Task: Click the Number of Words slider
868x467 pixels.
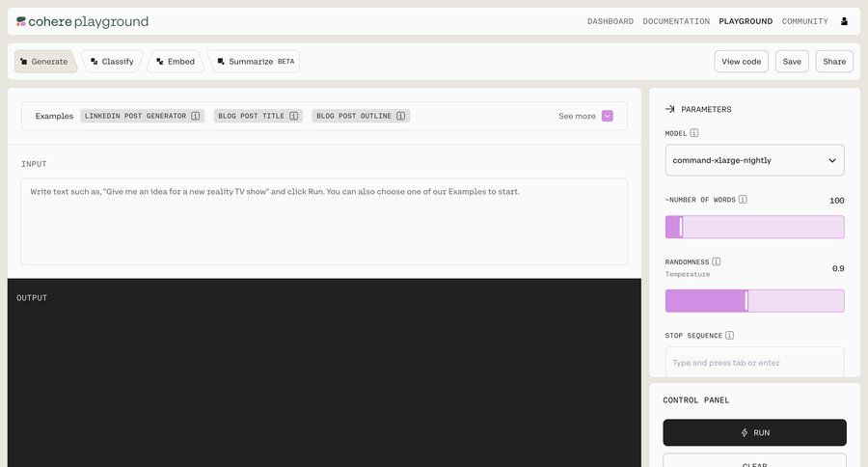Action: tap(754, 227)
